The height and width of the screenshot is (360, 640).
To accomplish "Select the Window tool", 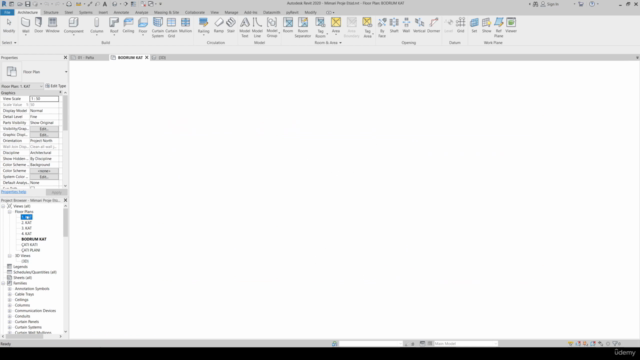I will tap(53, 25).
